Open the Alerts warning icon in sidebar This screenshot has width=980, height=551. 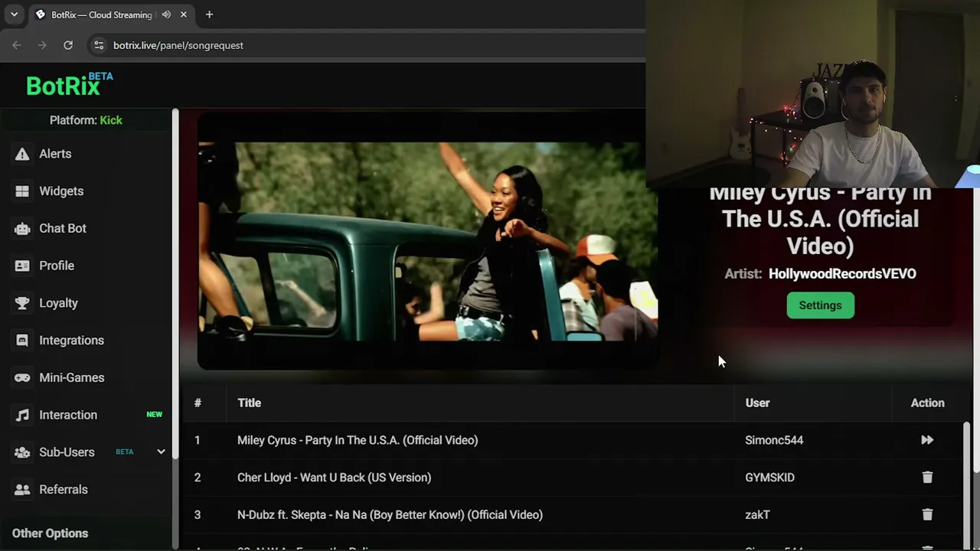pyautogui.click(x=22, y=154)
